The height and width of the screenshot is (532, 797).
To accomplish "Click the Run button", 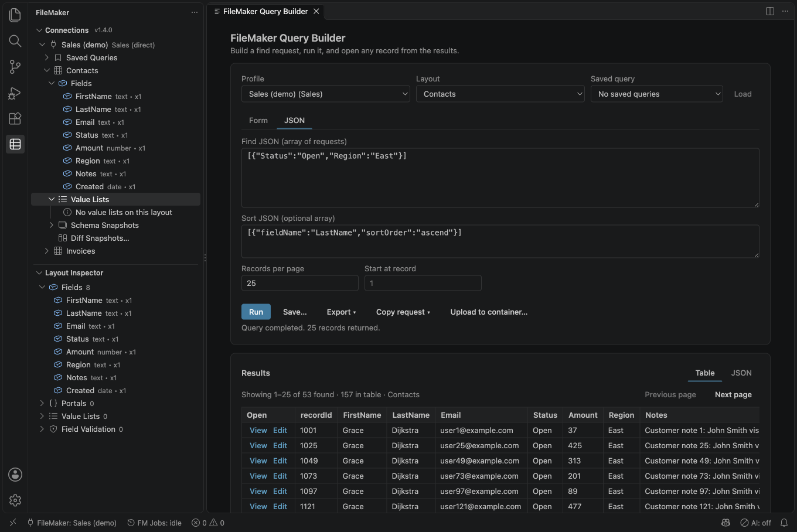I will tap(256, 312).
